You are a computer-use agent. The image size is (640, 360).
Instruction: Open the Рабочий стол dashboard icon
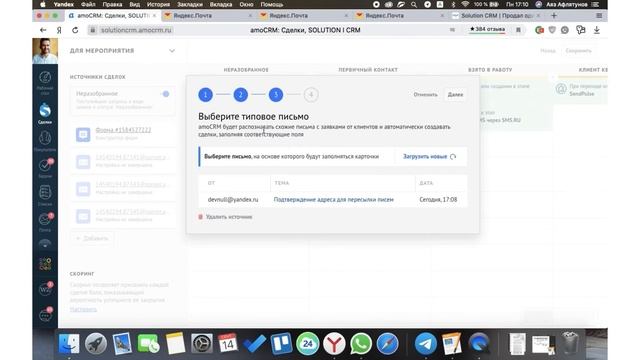45,82
